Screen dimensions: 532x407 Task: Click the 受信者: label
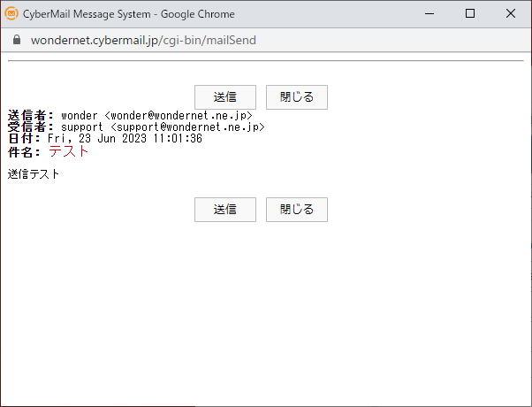click(31, 127)
